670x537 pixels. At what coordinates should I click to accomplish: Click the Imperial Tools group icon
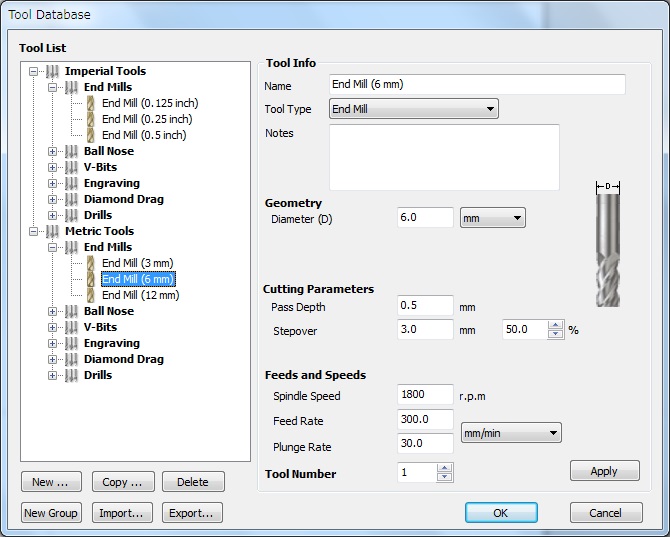click(x=53, y=71)
